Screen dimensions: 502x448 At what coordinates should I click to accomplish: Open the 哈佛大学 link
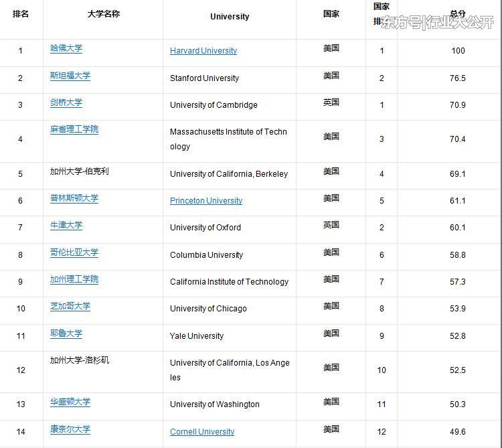pyautogui.click(x=66, y=48)
